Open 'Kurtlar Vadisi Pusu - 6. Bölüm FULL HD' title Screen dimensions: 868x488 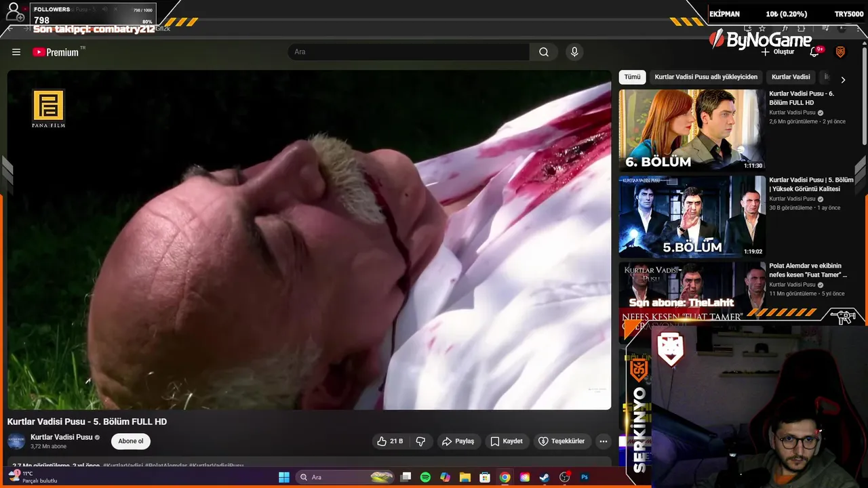click(802, 98)
